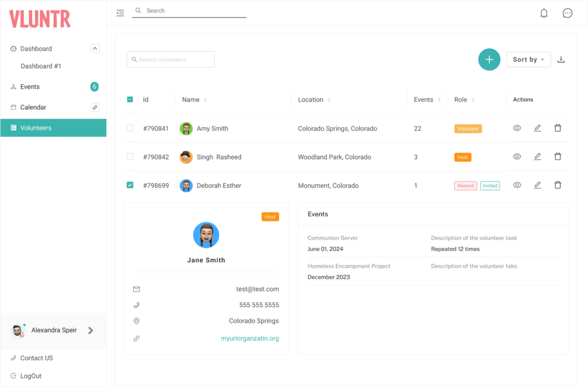Delete Deborah Esther's row with trash icon

click(x=558, y=185)
